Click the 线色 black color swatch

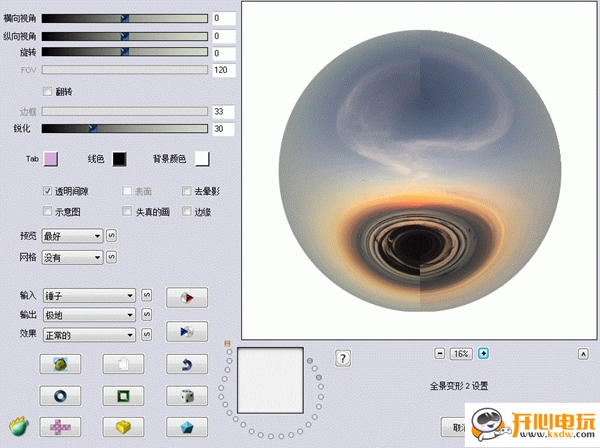click(x=119, y=159)
